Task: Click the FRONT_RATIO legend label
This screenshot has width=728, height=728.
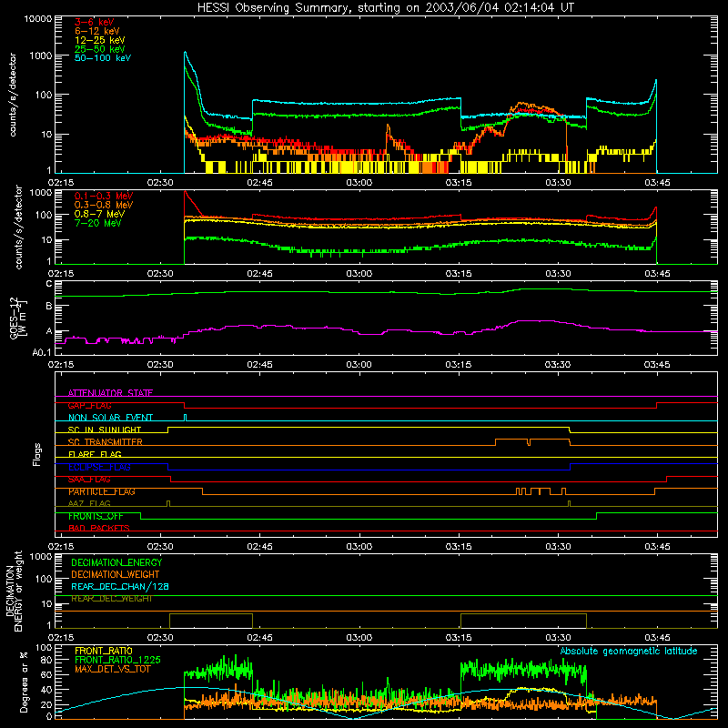Action: [x=104, y=651]
